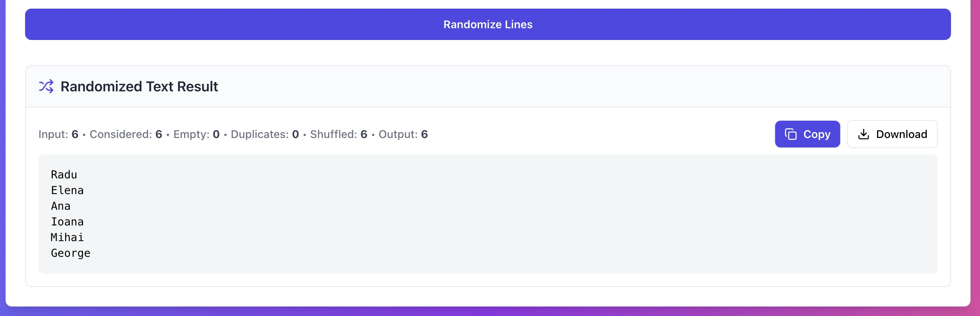This screenshot has height=316, width=980.
Task: Click the copy icon in Copy button
Action: point(790,134)
